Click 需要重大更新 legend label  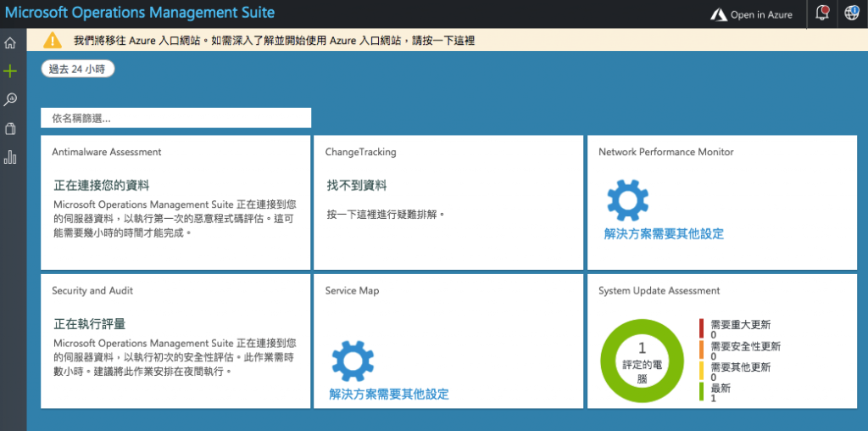(741, 325)
